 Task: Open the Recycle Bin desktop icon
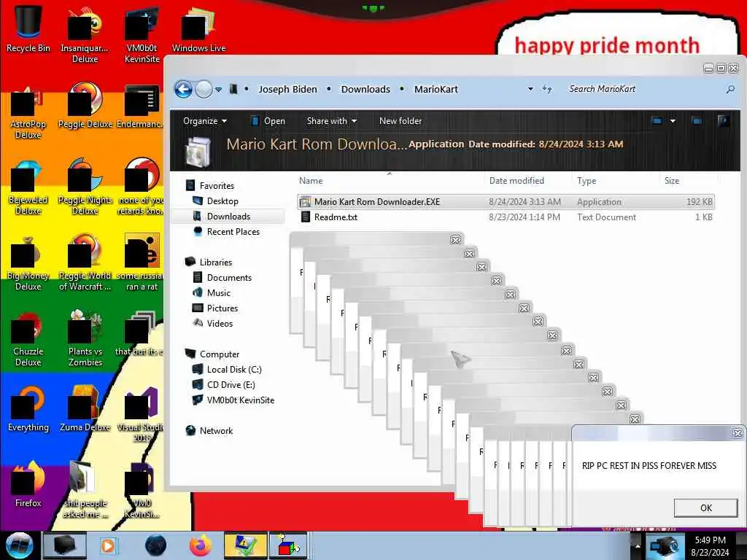click(28, 28)
